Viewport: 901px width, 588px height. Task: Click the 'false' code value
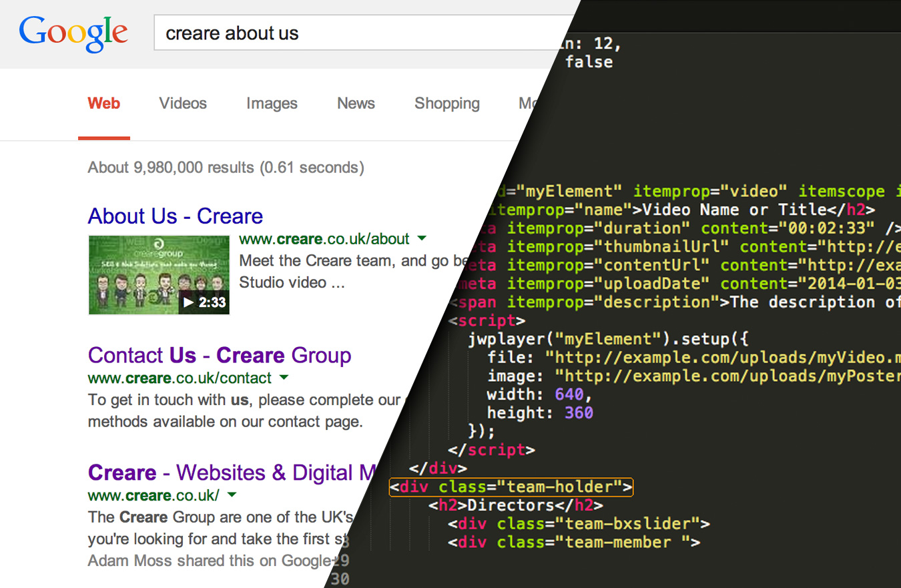click(589, 62)
